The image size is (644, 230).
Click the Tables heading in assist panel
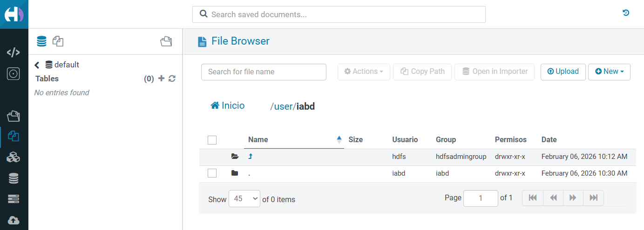coord(47,79)
